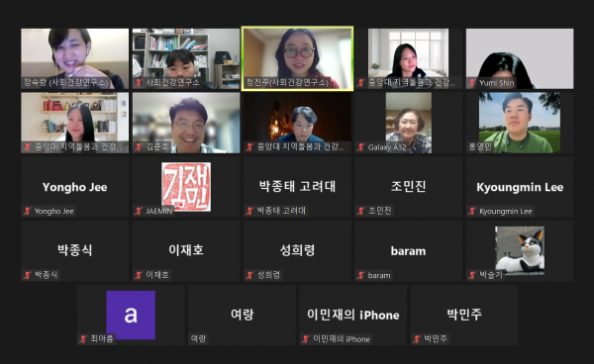The image size is (594, 364).
Task: Click the 여랑 participant tile
Action: click(x=242, y=316)
